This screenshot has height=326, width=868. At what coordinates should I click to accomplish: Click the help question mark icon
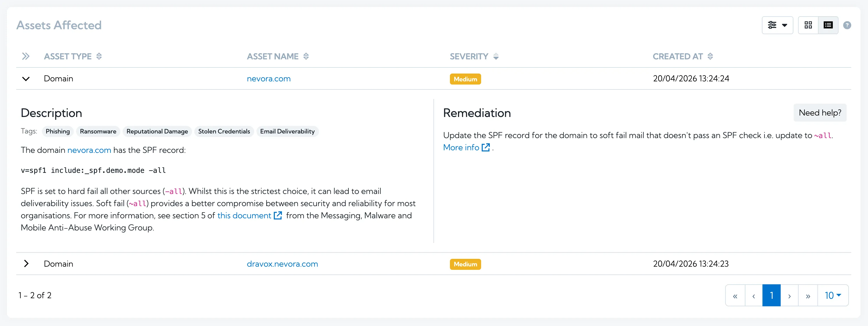847,25
